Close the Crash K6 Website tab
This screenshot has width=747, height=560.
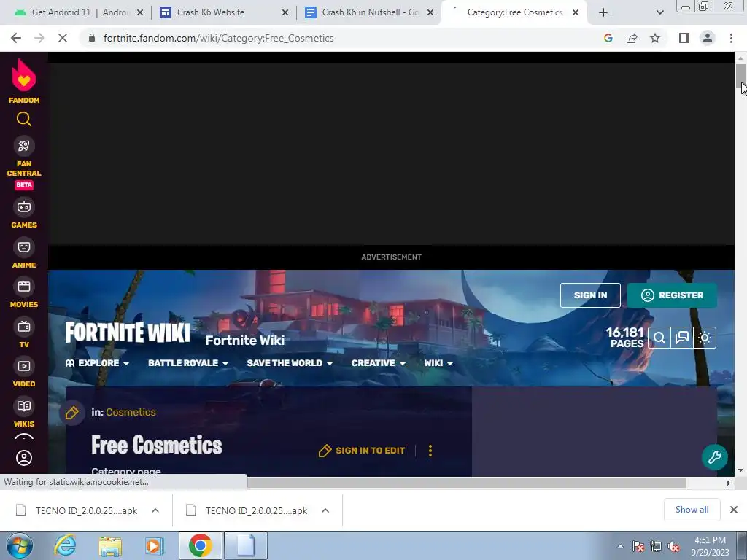[x=285, y=13]
